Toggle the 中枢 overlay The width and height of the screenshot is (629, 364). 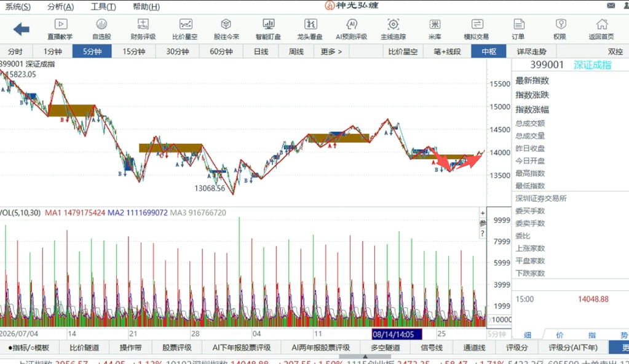[489, 52]
